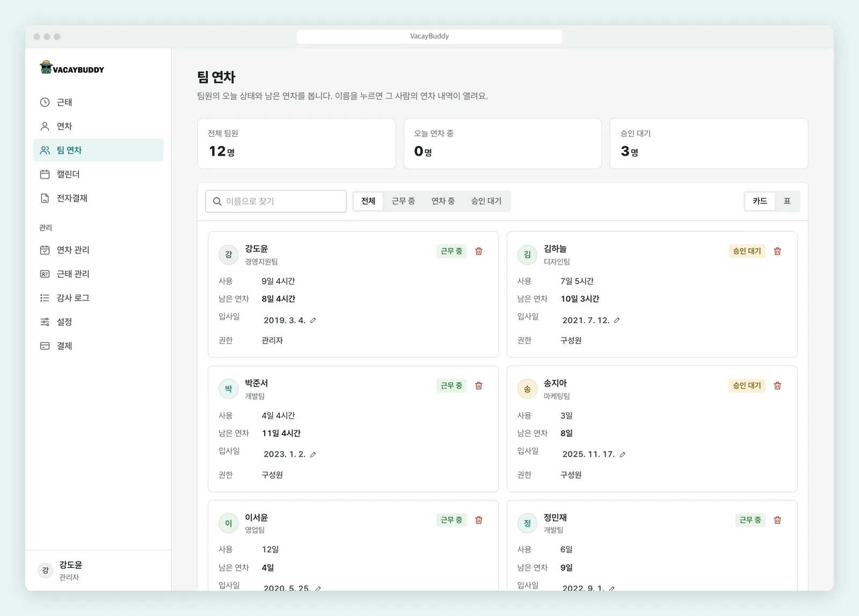Screen dimensions: 859x616
Task: Click the VacayBuddy logo
Action: (72, 68)
